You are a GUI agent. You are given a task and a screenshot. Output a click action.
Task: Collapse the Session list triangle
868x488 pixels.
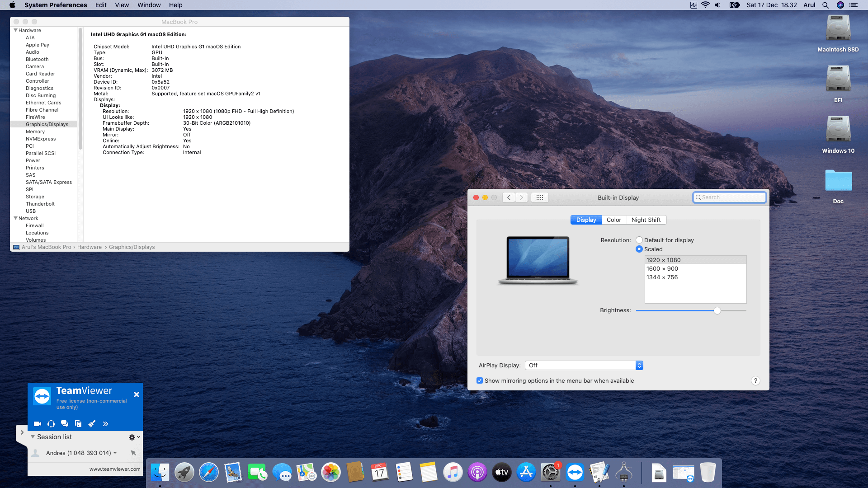[33, 437]
